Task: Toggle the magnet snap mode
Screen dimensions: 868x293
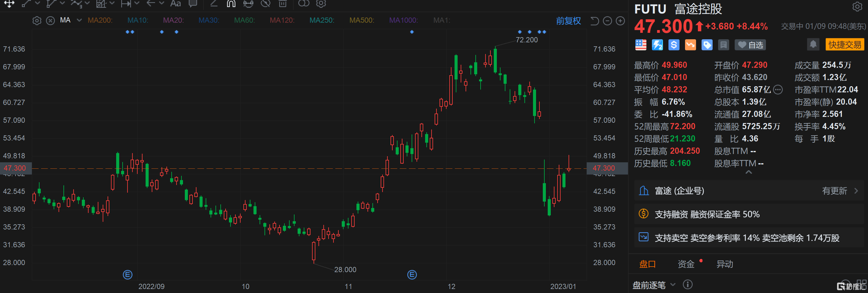Action: click(x=231, y=3)
